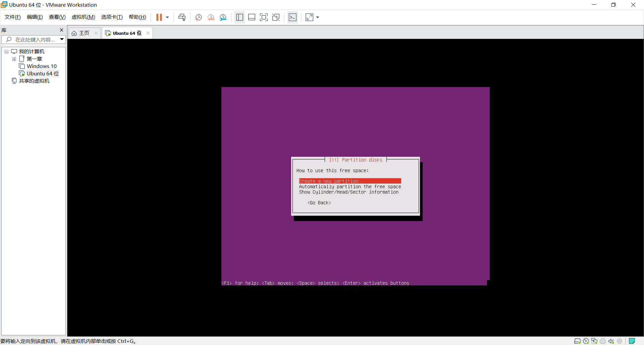Toggle the library sidebar view icon

(239, 17)
